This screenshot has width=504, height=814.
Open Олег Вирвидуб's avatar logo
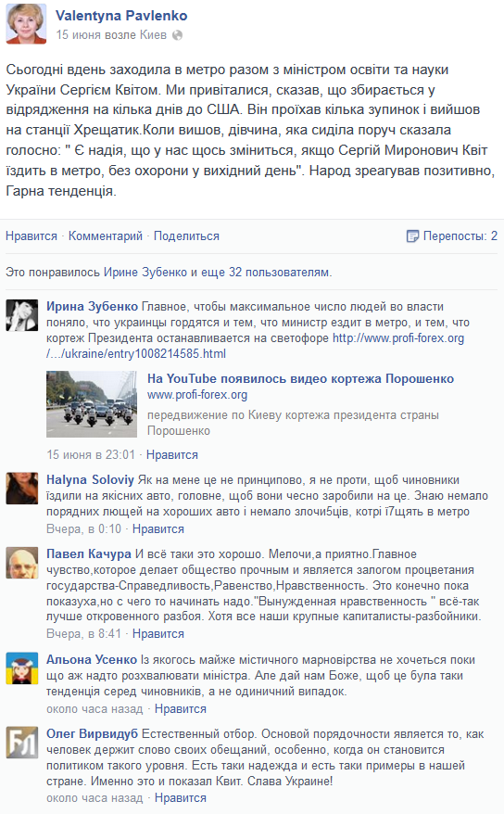(22, 743)
